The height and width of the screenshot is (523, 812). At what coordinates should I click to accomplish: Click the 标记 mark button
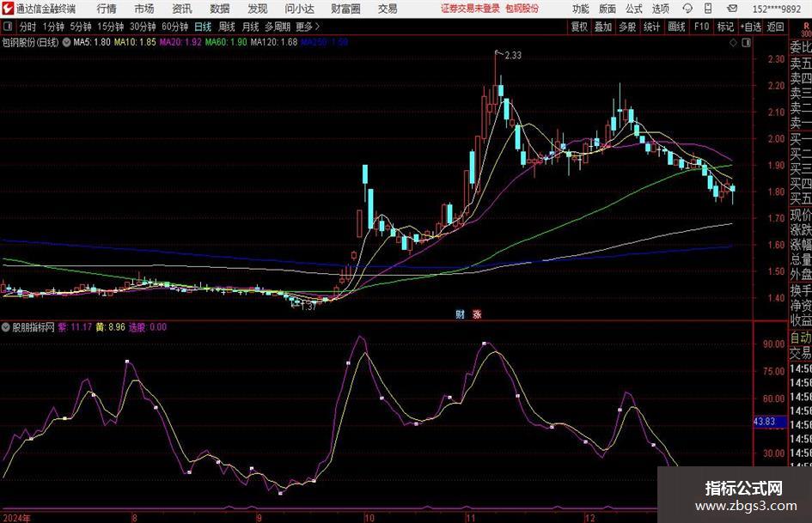pos(725,27)
